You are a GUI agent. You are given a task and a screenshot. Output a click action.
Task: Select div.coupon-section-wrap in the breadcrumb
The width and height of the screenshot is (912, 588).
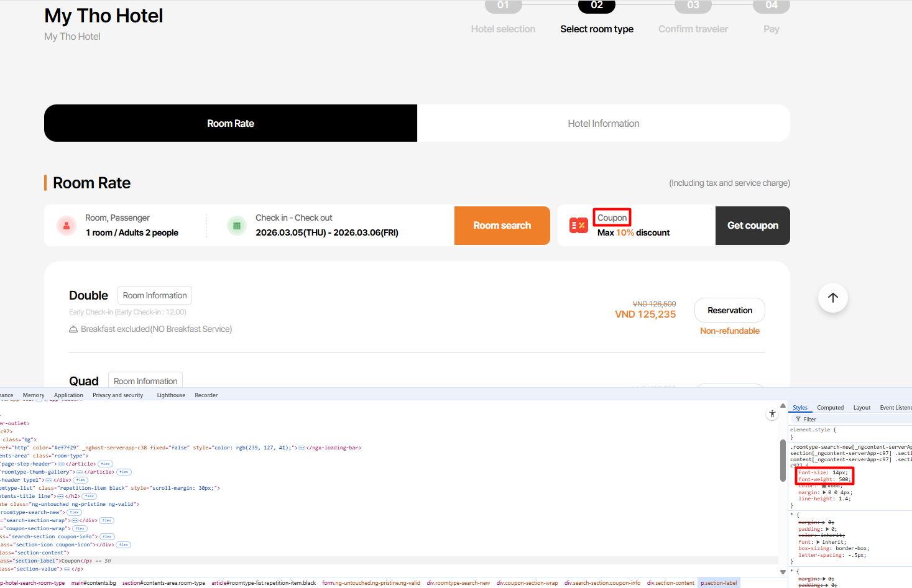527,583
